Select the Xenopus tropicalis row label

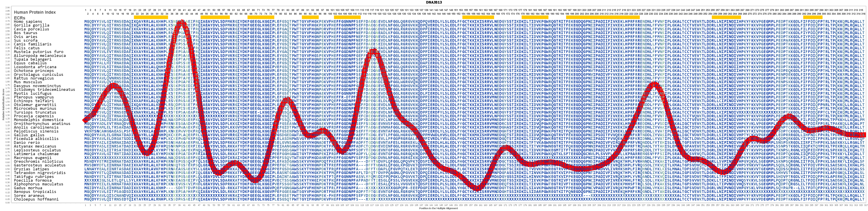[x=35, y=192]
